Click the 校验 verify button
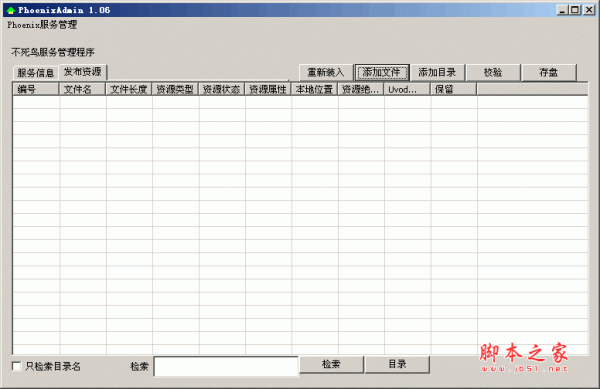The height and width of the screenshot is (389, 600). point(493,73)
